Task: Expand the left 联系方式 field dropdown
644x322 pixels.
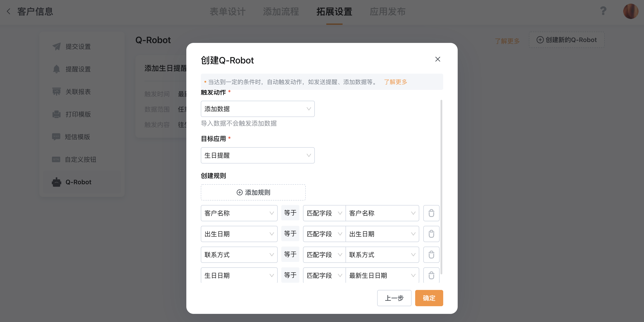Action: 239,255
